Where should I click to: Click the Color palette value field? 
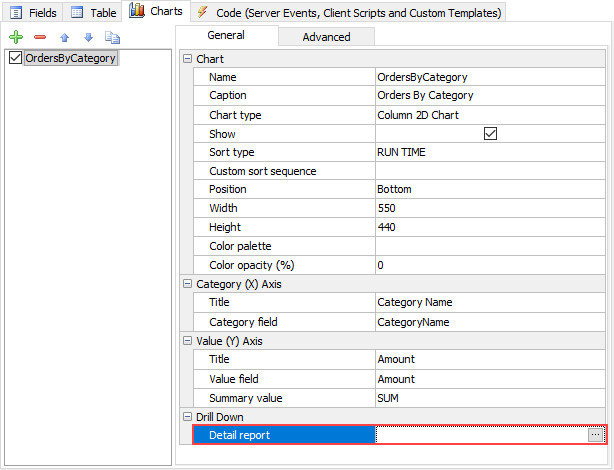pos(490,246)
